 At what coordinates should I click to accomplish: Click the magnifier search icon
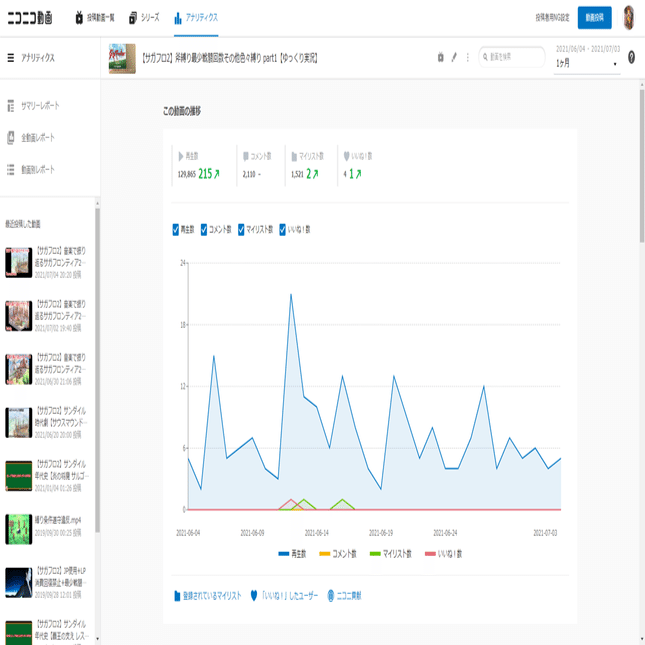coord(485,57)
